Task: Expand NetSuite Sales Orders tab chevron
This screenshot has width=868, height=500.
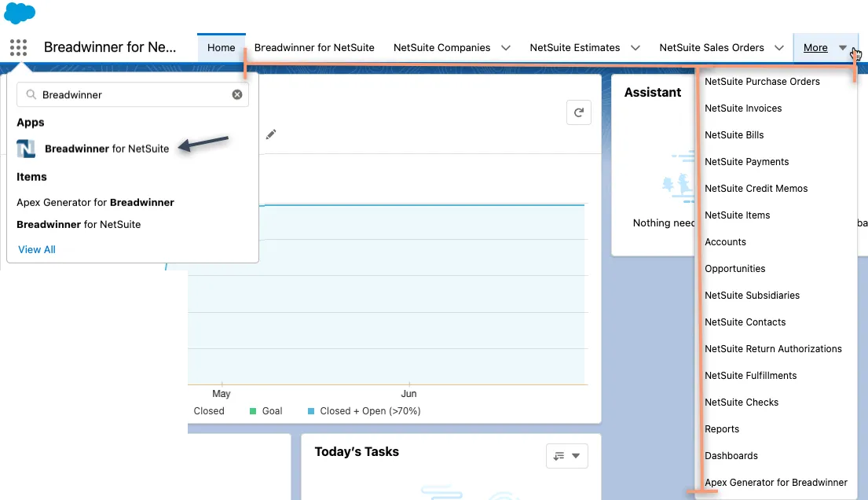Action: click(x=779, y=48)
